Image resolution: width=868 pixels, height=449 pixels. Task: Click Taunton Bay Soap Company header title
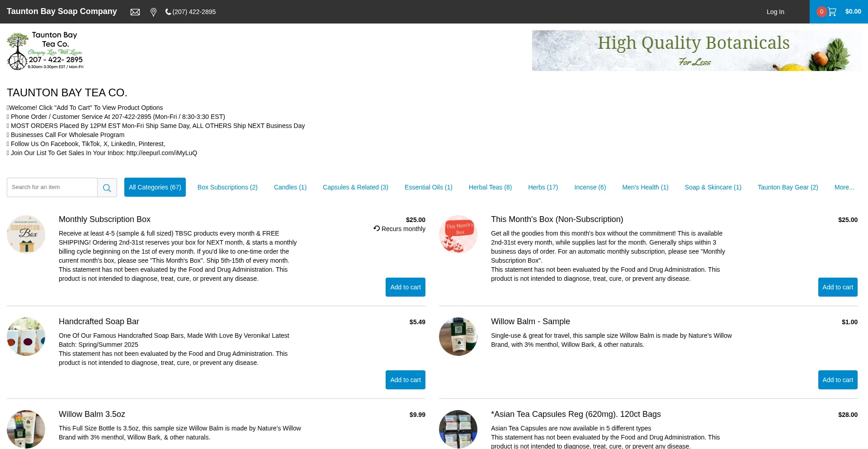click(x=62, y=11)
